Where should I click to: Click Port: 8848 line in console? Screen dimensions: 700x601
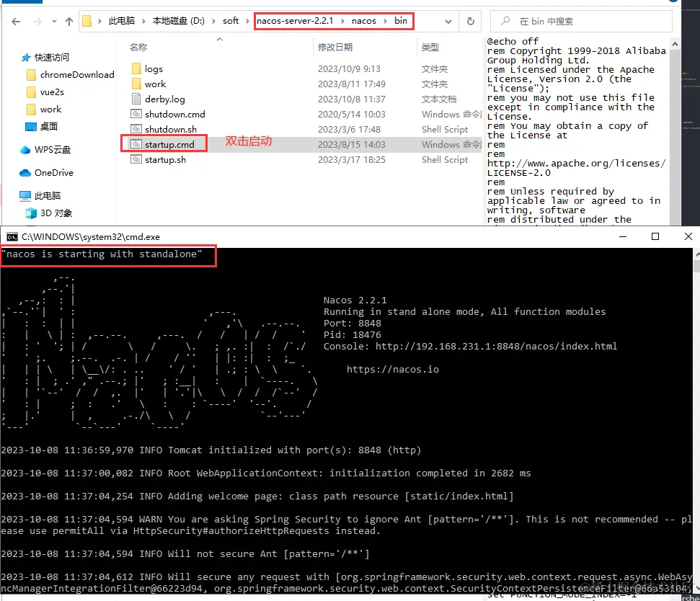click(353, 324)
